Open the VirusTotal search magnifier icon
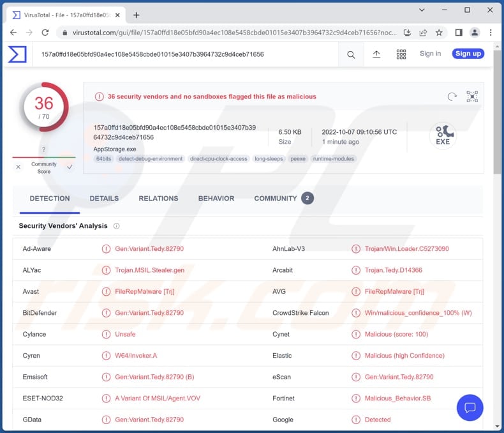Image resolution: width=504 pixels, height=433 pixels. [x=351, y=55]
